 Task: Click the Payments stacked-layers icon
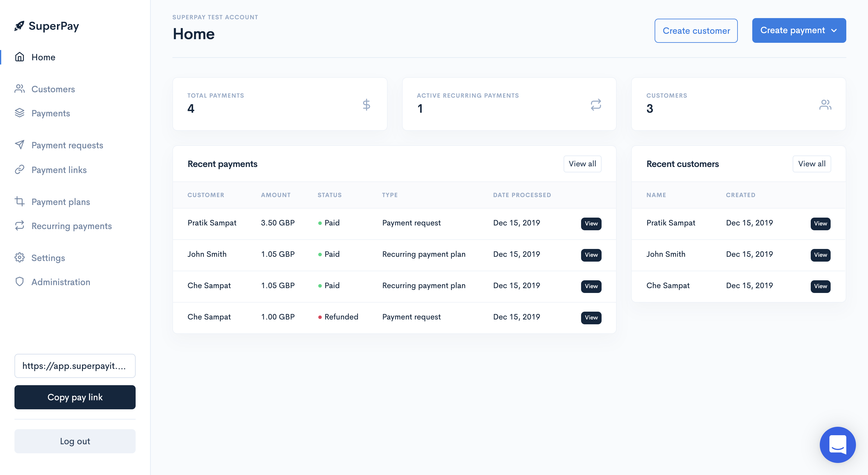point(19,113)
